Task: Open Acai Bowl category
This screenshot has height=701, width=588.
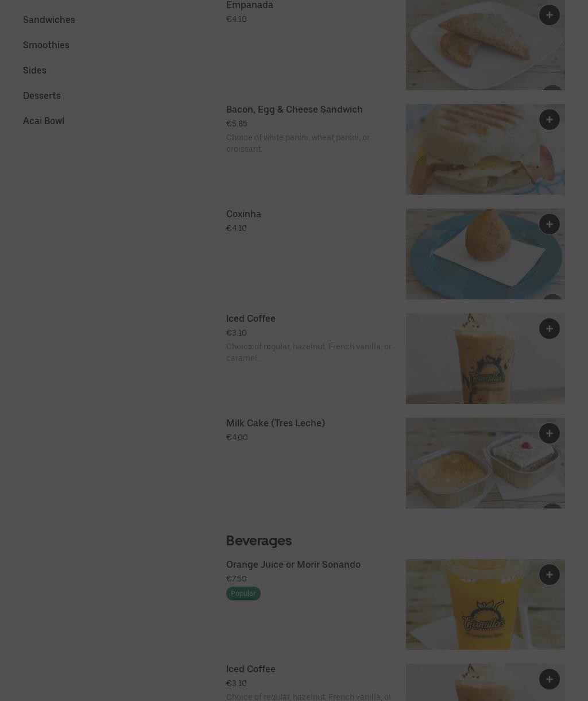Action: pyautogui.click(x=44, y=121)
